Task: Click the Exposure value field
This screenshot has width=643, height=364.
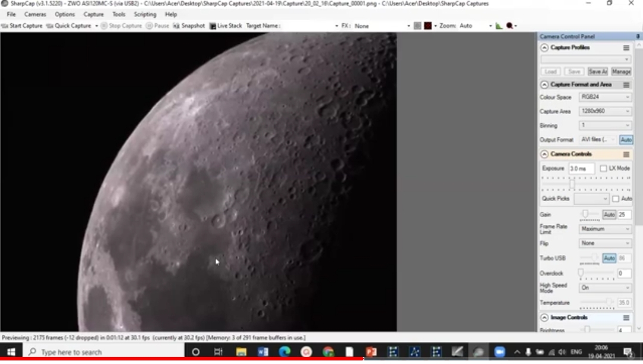Action: pos(581,169)
